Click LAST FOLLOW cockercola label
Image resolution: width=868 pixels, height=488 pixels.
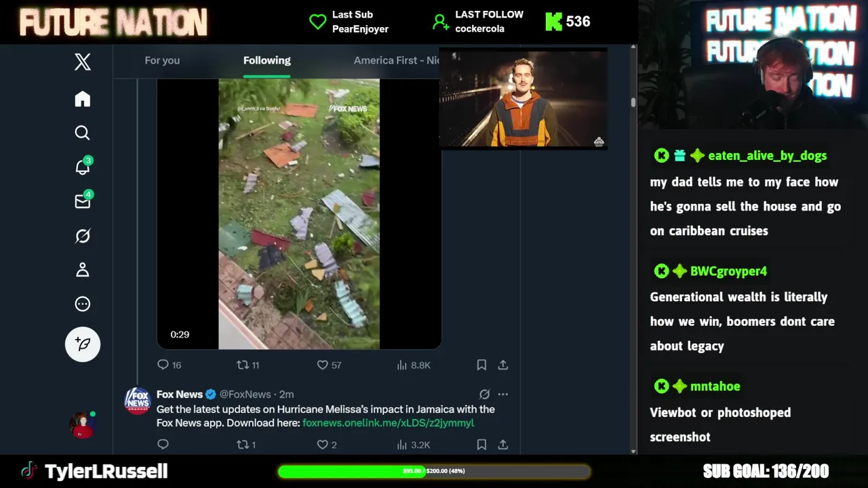point(478,22)
